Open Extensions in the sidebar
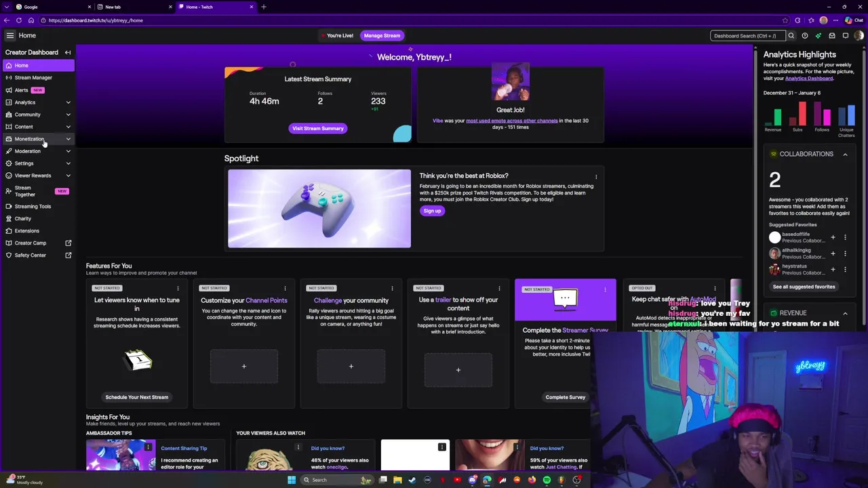Image resolution: width=868 pixels, height=488 pixels. 38,230
